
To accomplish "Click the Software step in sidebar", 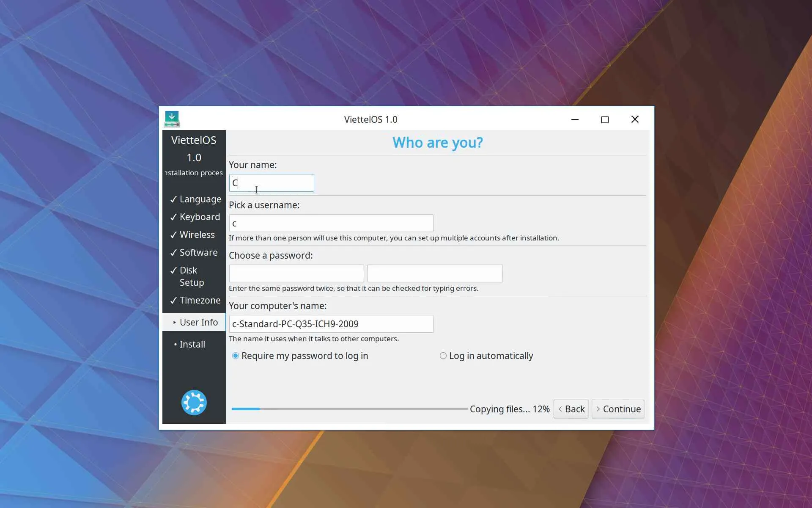I will (198, 252).
